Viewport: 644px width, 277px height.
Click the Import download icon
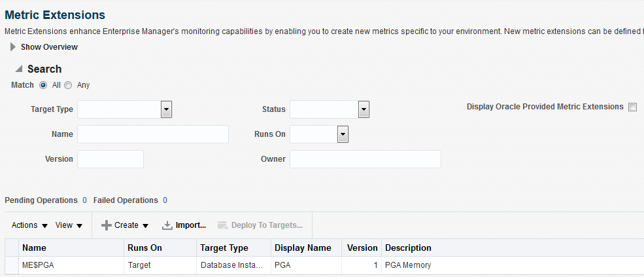pyautogui.click(x=167, y=225)
